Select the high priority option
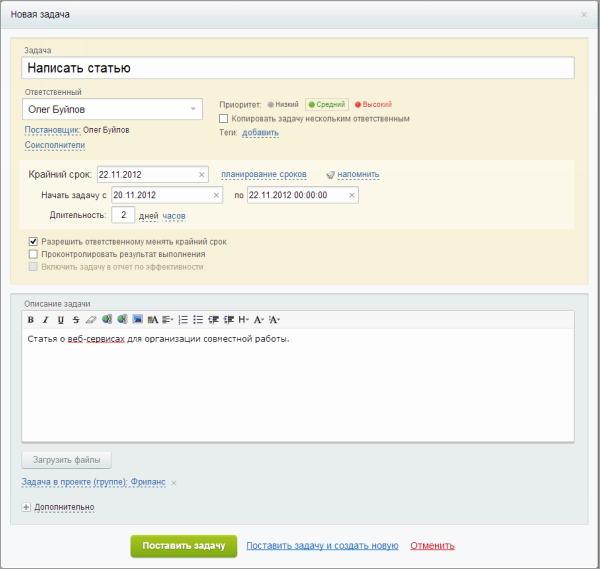Image resolution: width=600 pixels, height=569 pixels. (373, 104)
